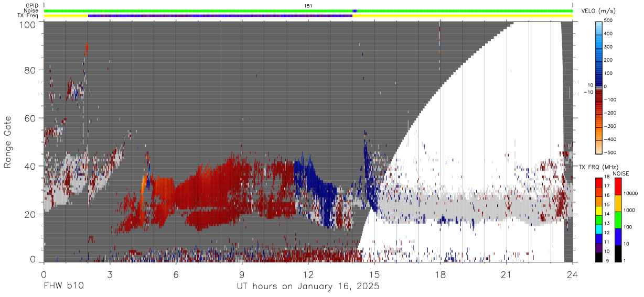Viewport: 644px width, 297px height.
Task: Click the 18 hour tick on UT axis
Action: (x=441, y=274)
